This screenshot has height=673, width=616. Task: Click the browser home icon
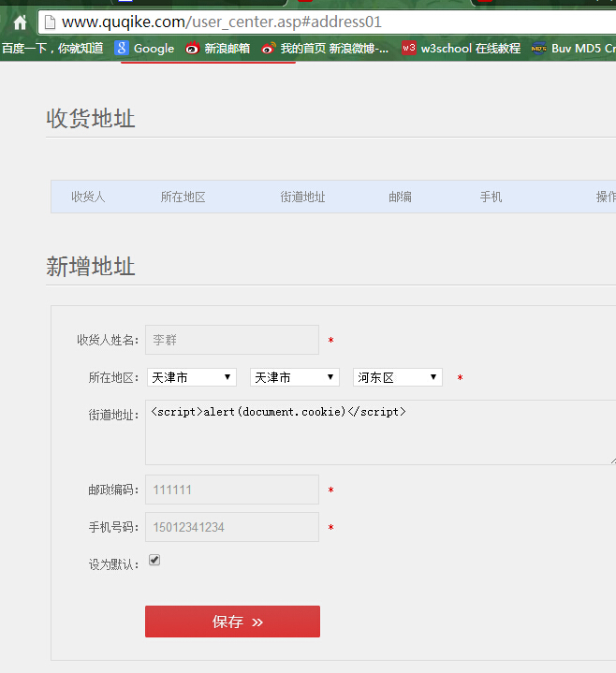pos(20,22)
